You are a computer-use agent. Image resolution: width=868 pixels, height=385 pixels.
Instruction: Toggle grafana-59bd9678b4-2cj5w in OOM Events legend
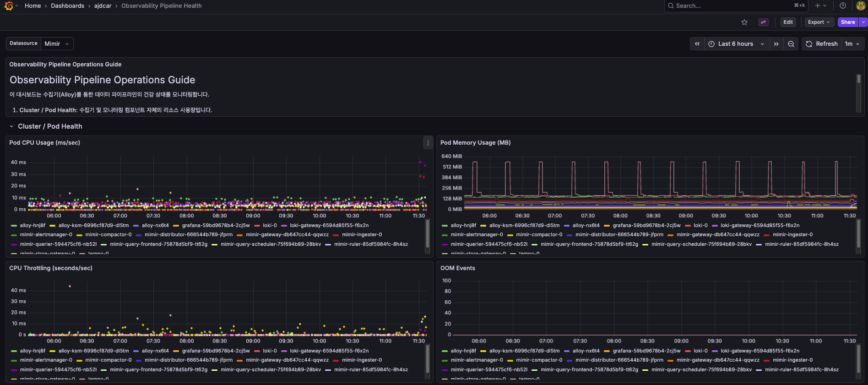[647, 351]
